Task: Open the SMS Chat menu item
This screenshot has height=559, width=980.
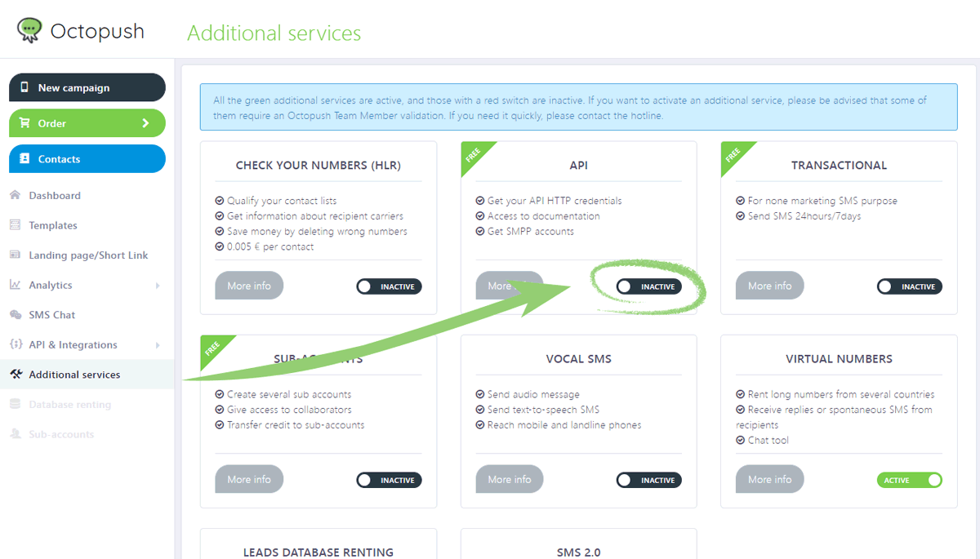Action: pyautogui.click(x=52, y=315)
